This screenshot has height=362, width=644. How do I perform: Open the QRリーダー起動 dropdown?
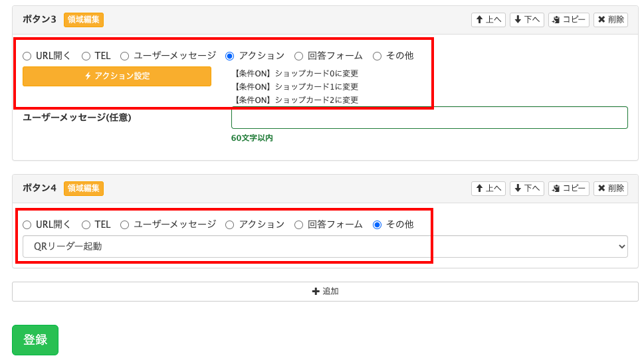point(325,246)
